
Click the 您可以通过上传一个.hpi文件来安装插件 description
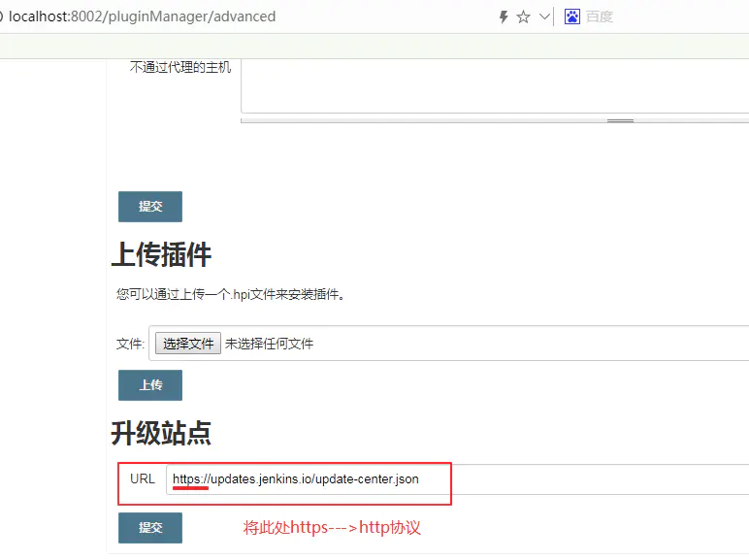230,294
